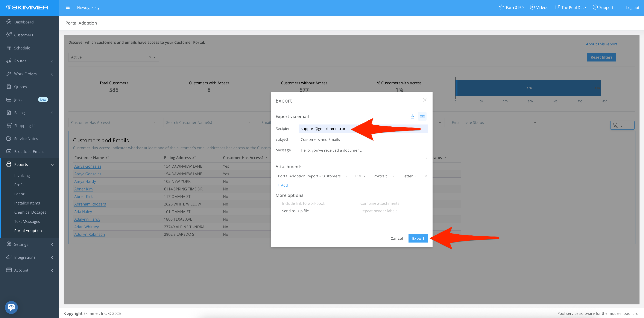Screen dimensions: 644x318
Task: Close the Export dialog
Action: pos(424,100)
